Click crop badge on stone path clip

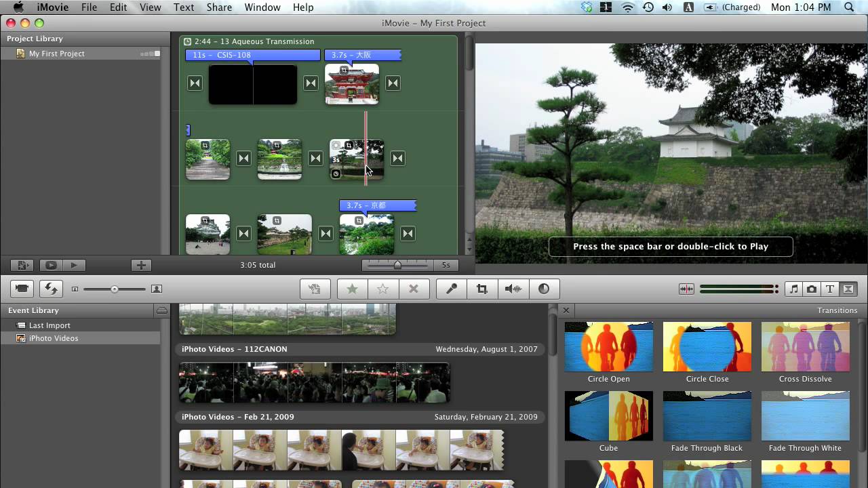[x=205, y=146]
